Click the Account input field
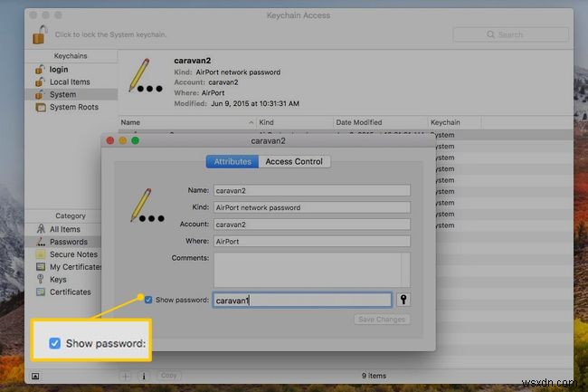Screen dimensions: 588x392 pos(312,225)
